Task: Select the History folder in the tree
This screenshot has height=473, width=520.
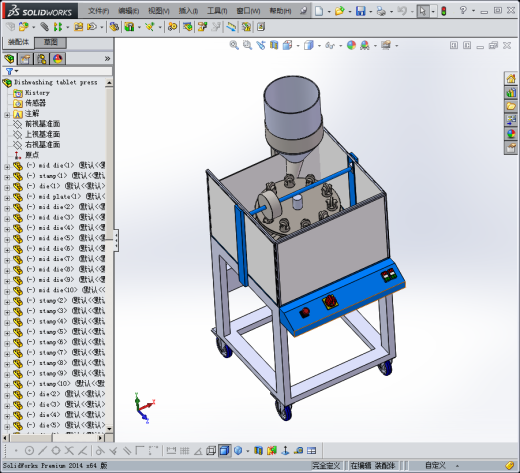Action: coord(37,93)
